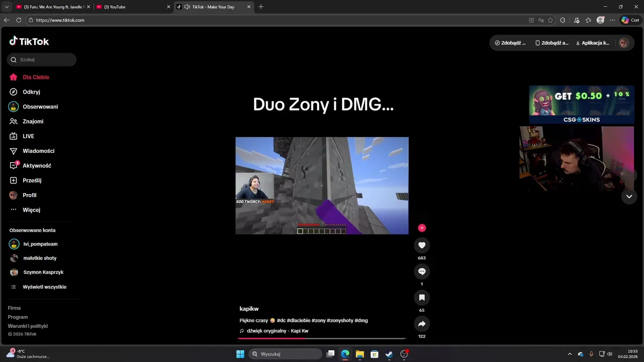Open the Windows Start menu
644x362 pixels.
240,354
